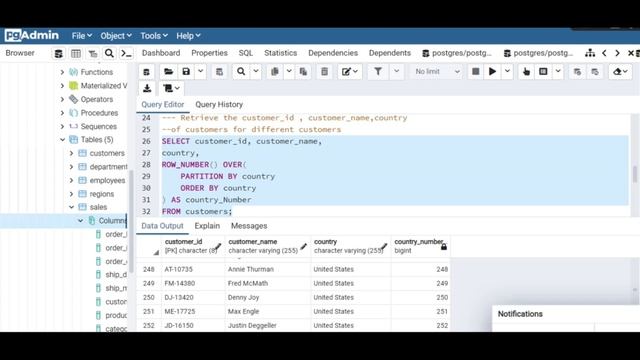Click the Save File floppy icon
The height and width of the screenshot is (360, 640).
(186, 72)
